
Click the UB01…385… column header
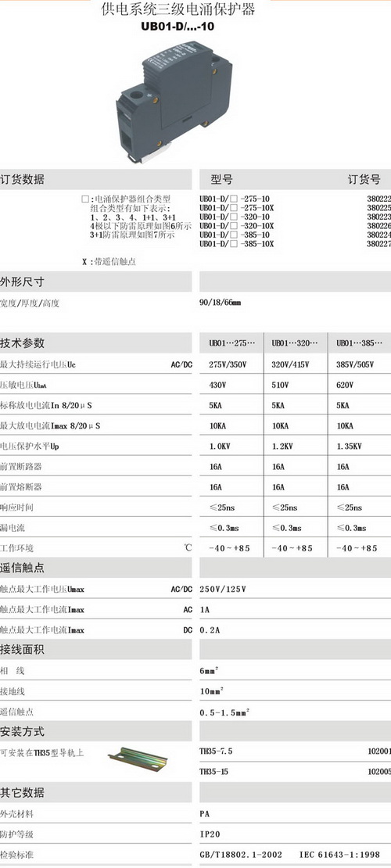360,343
